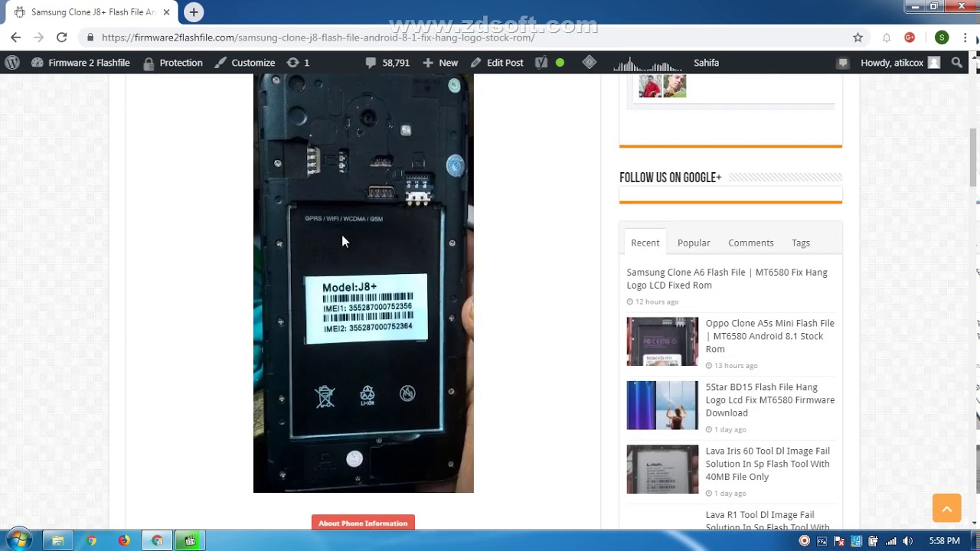Click the diamond-shaped admin bar icon
Viewport: 980px width, 551px height.
point(589,63)
